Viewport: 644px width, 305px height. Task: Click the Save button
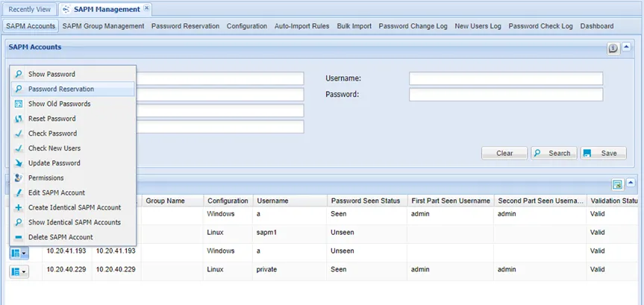(x=604, y=153)
